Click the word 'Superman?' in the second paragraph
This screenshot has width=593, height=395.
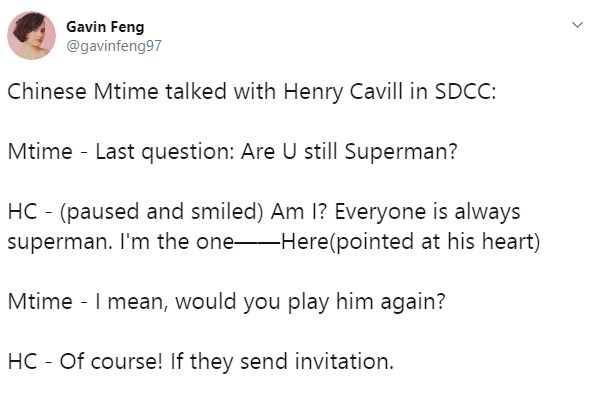(401, 152)
